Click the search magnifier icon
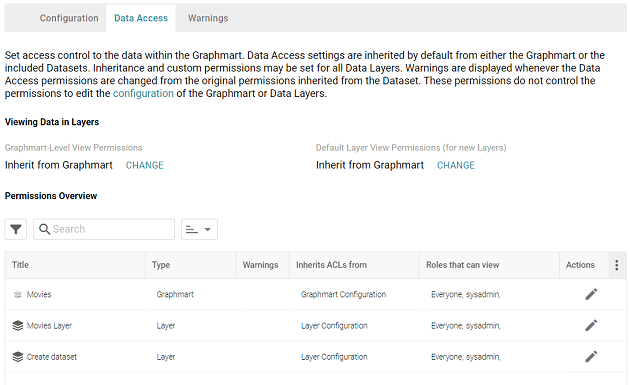This screenshot has width=630, height=385. click(x=44, y=229)
